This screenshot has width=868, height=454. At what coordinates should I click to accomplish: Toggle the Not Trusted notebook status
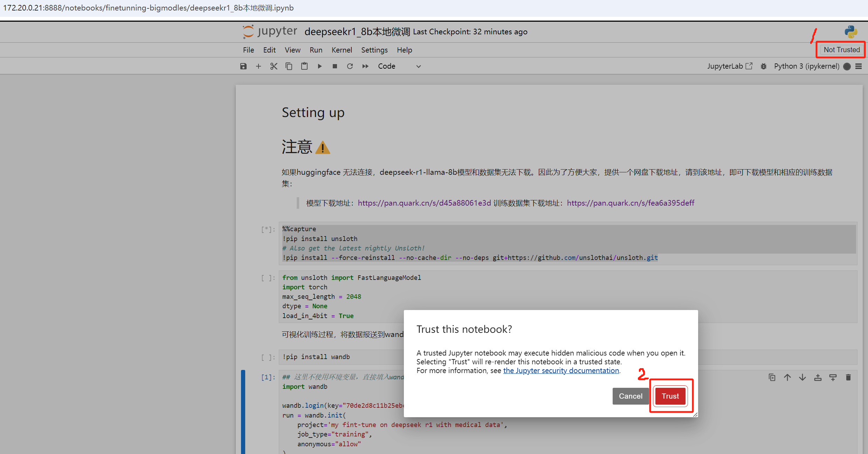pos(841,50)
